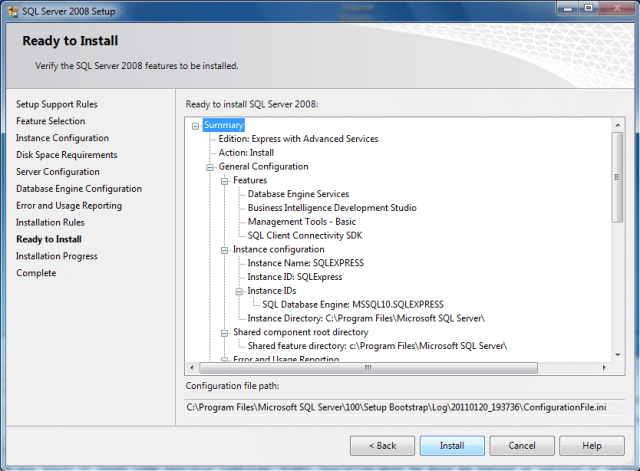
Task: Select the General Configuration label
Action: click(263, 167)
